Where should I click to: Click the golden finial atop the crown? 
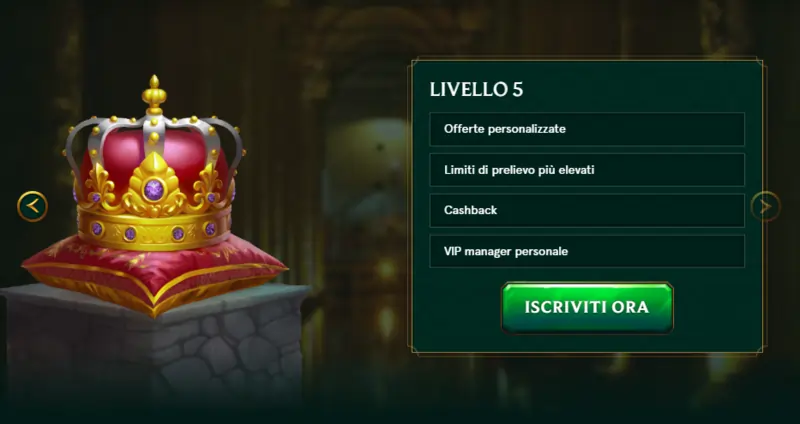[154, 95]
